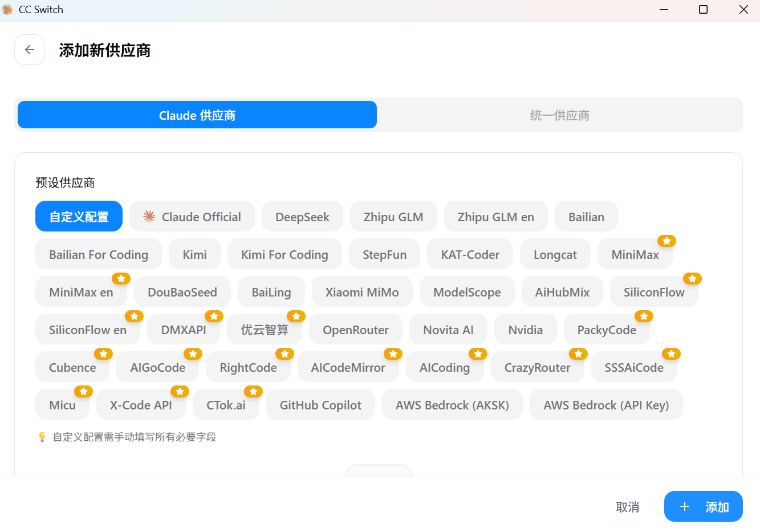Click the star badge on MiniMax preset
This screenshot has width=760, height=532.
tap(666, 241)
